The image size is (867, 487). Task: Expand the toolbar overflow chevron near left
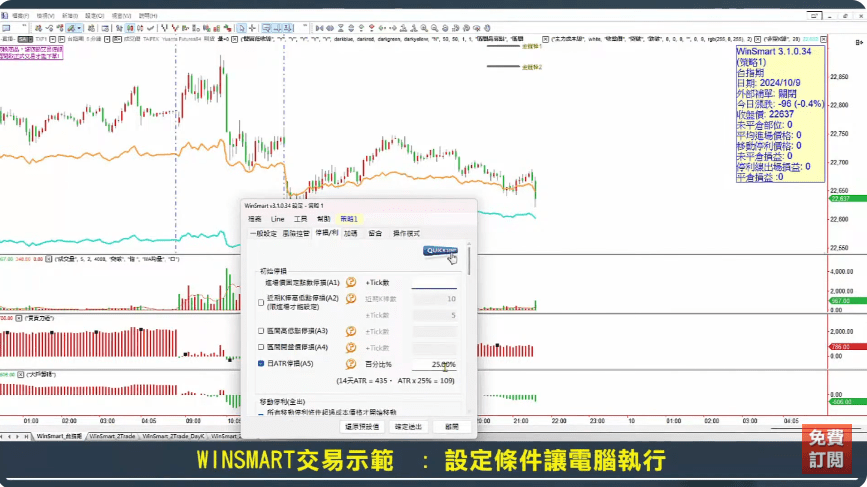[24, 27]
